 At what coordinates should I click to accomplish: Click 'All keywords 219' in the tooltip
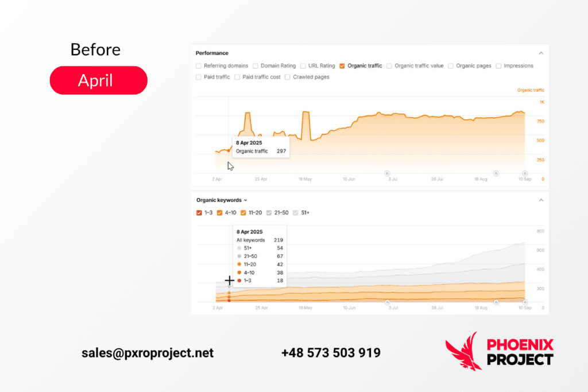click(x=260, y=240)
